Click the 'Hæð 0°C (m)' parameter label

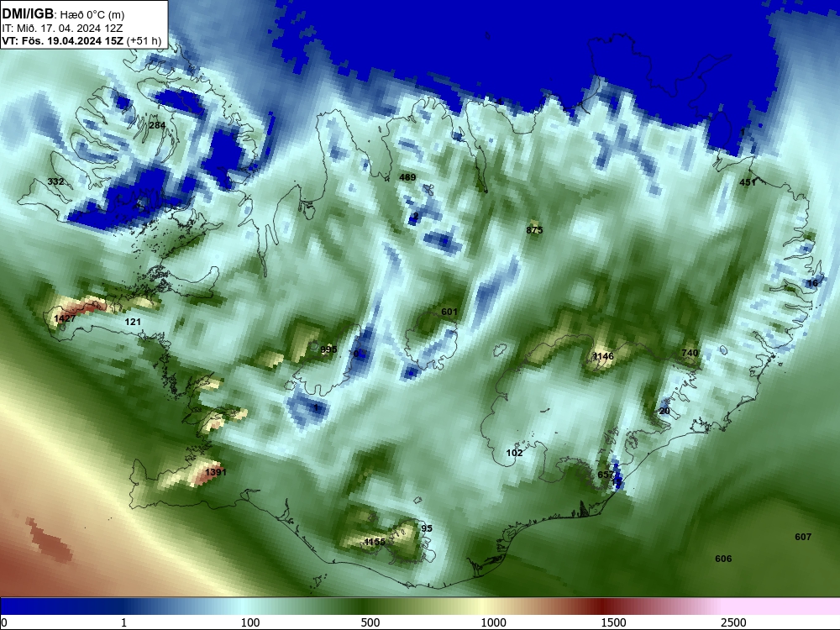click(92, 14)
